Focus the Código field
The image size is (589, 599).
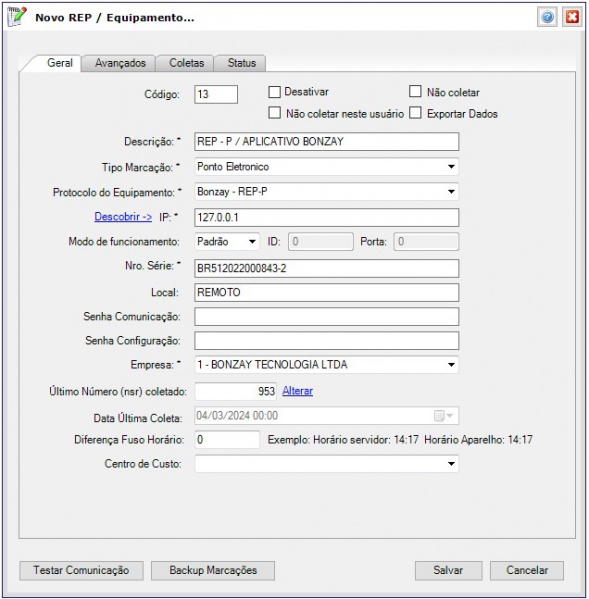point(216,94)
